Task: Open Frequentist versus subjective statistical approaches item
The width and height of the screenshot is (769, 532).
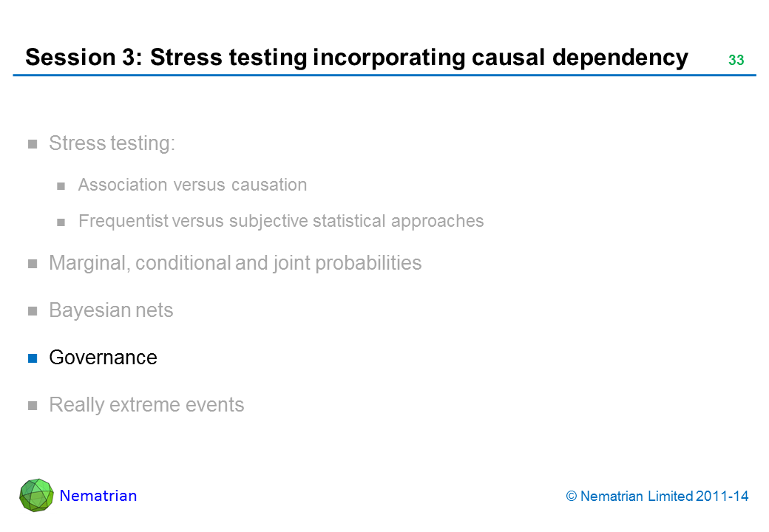Action: (x=281, y=221)
